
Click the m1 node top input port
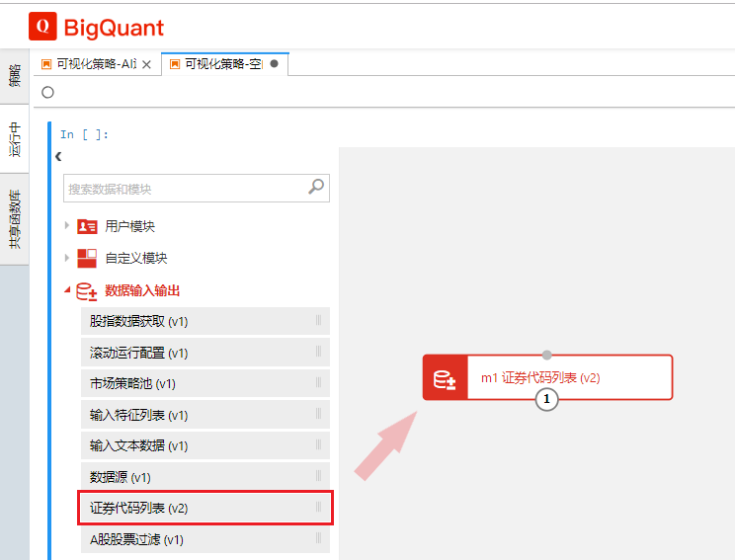pyautogui.click(x=546, y=355)
